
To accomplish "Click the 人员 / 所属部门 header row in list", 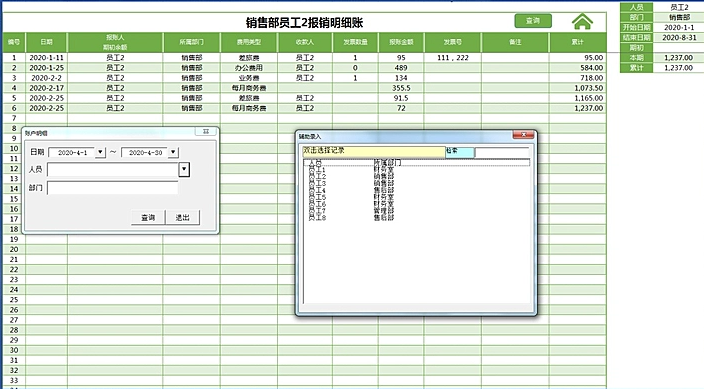I will 416,162.
